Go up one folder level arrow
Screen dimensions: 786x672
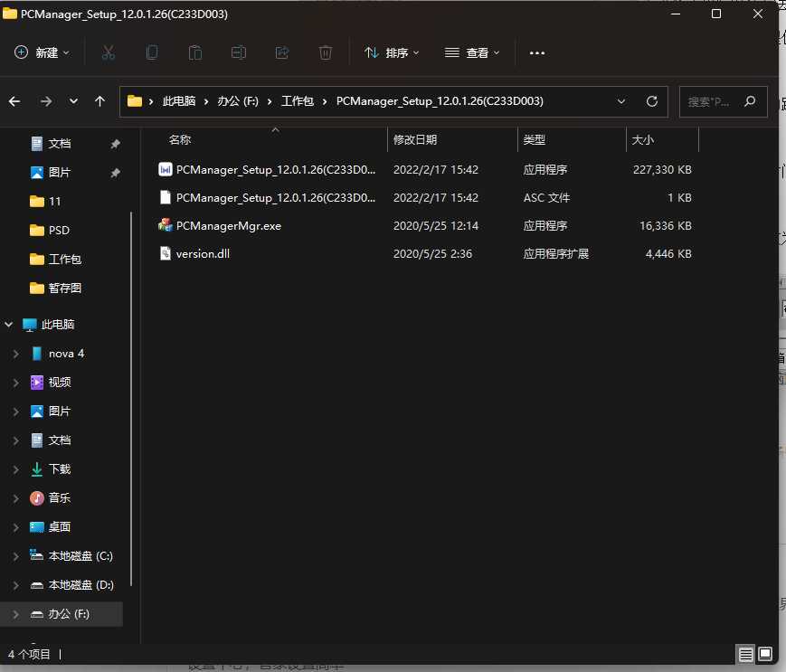pyautogui.click(x=99, y=101)
